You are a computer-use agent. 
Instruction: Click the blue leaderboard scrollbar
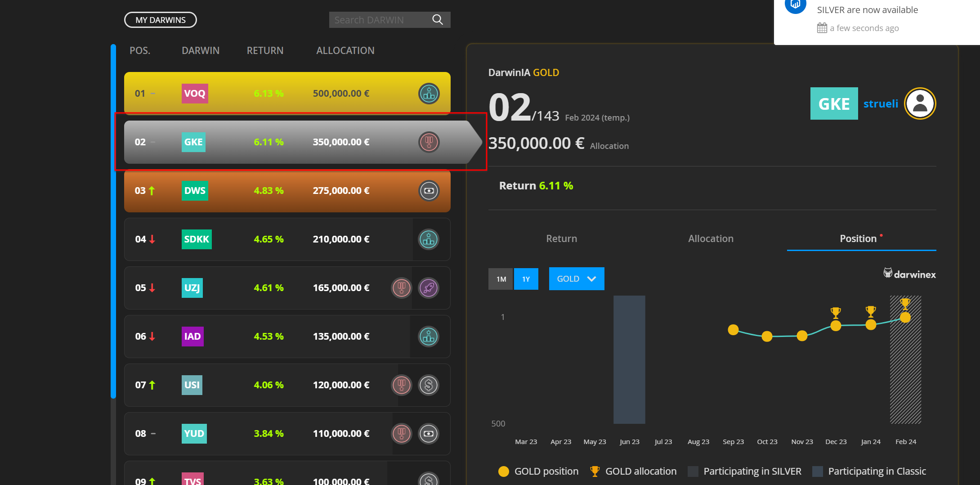point(113,221)
